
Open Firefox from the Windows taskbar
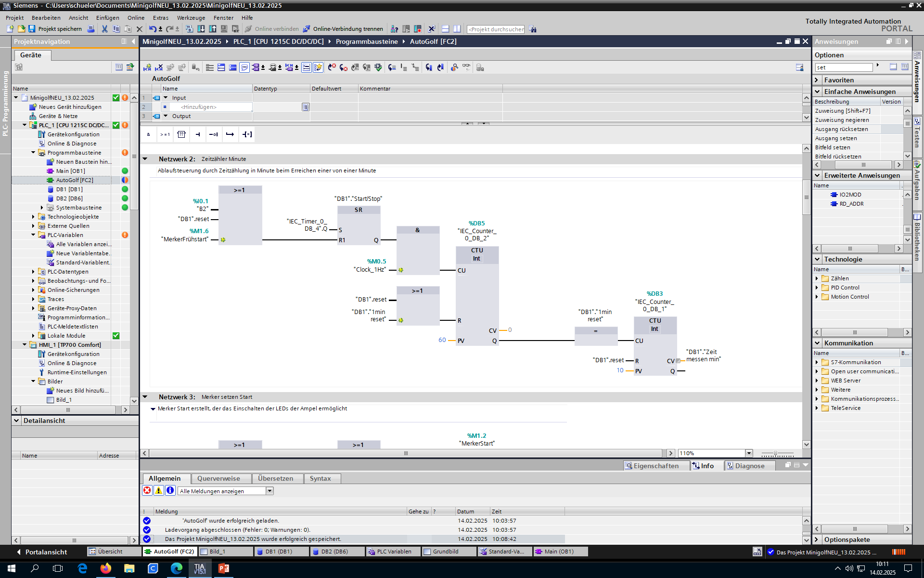click(105, 568)
